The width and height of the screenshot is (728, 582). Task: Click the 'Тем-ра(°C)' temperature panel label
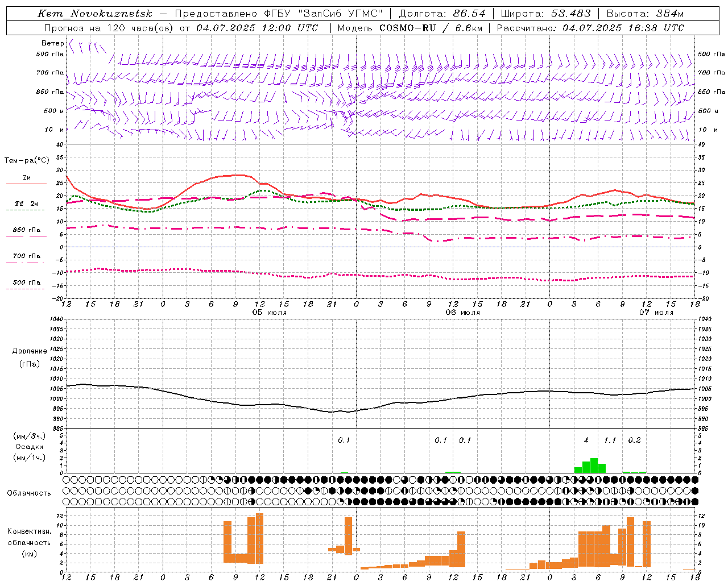[27, 161]
